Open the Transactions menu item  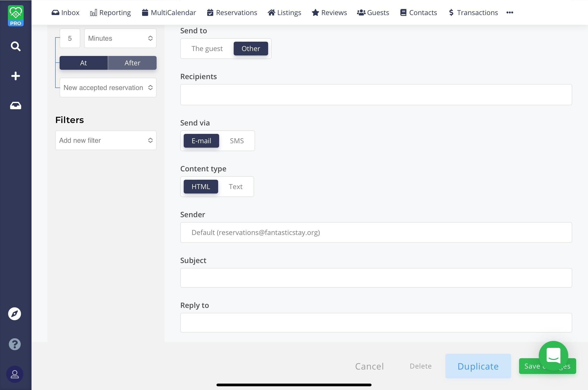[473, 12]
